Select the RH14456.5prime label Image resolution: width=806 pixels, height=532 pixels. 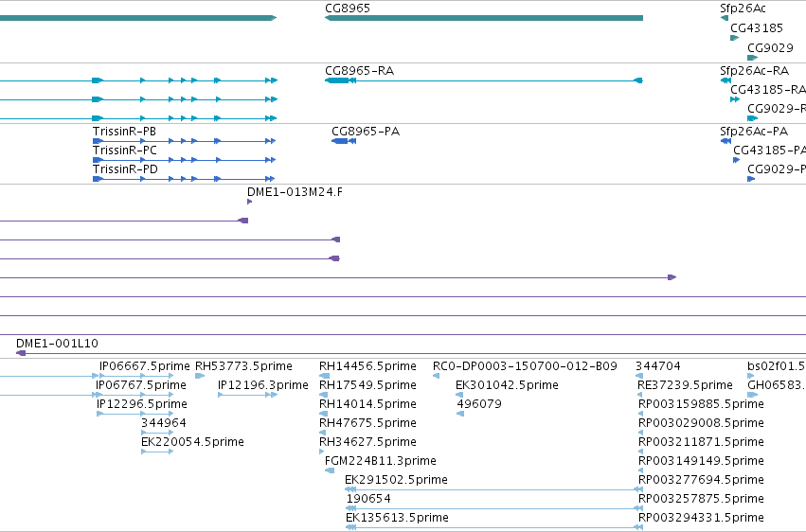point(367,366)
